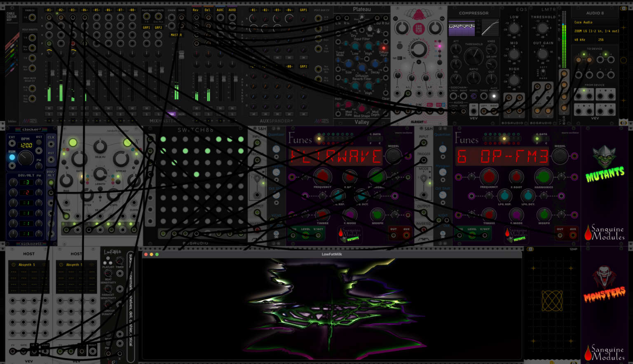Click the Compressor MODEL icon button
Viewport: 633px width, 364px height.
tap(474, 96)
